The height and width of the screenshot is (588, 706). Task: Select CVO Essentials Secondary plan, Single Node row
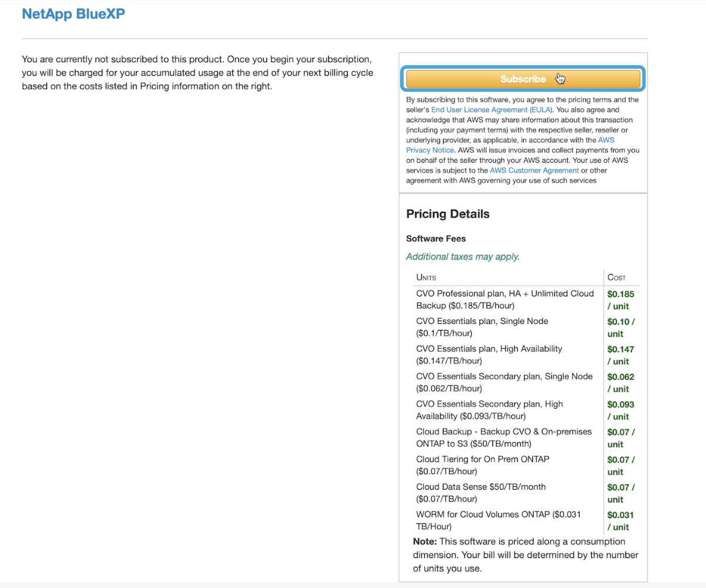[504, 383]
